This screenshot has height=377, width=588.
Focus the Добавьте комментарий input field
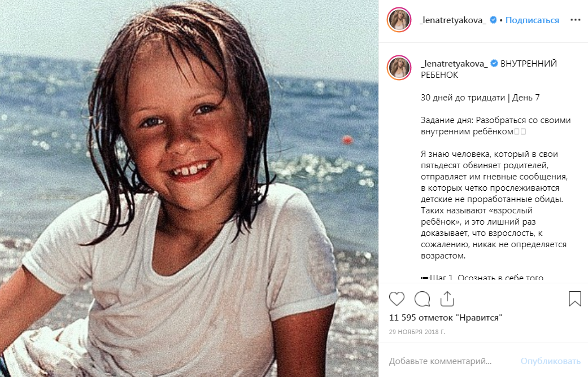[x=441, y=361]
